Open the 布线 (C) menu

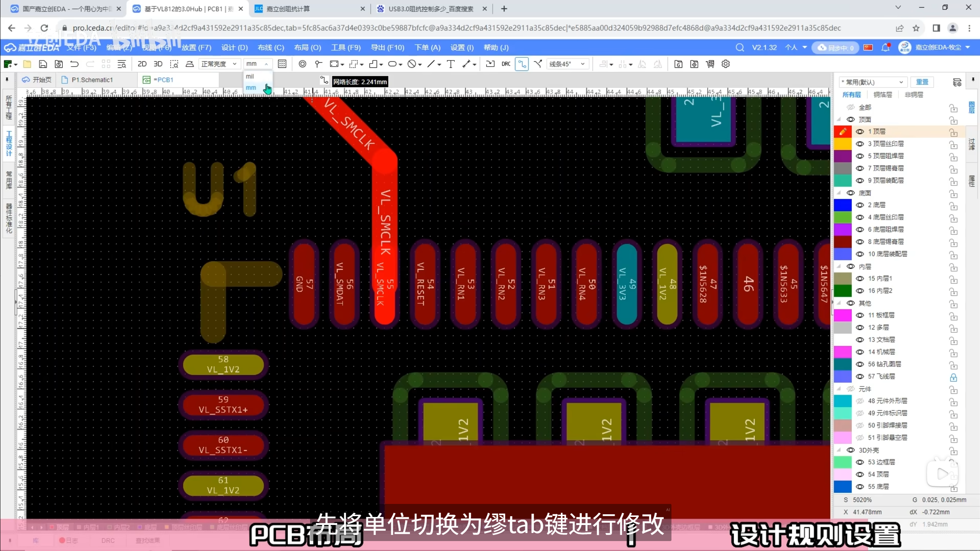tap(271, 47)
